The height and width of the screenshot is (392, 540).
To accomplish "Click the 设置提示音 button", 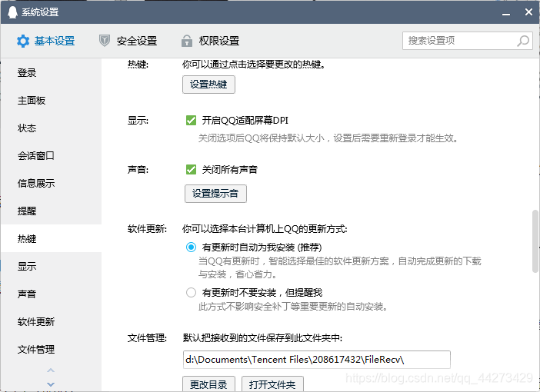I will [215, 194].
